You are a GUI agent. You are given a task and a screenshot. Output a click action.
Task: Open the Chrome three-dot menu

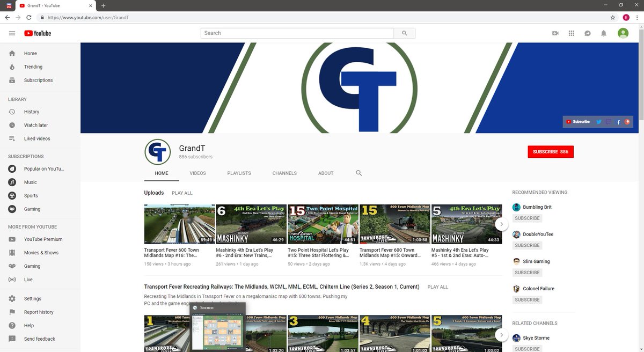pos(637,17)
